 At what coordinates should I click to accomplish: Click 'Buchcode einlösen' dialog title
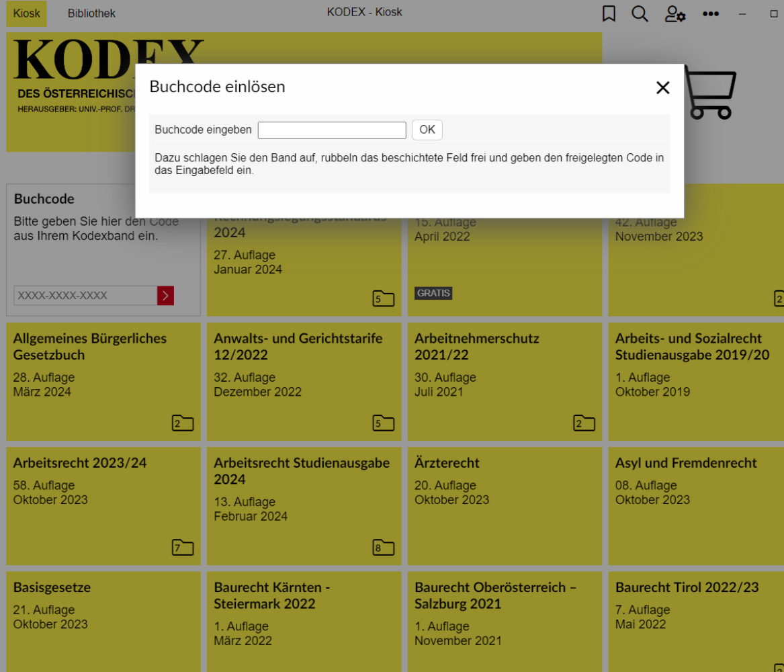tap(218, 87)
